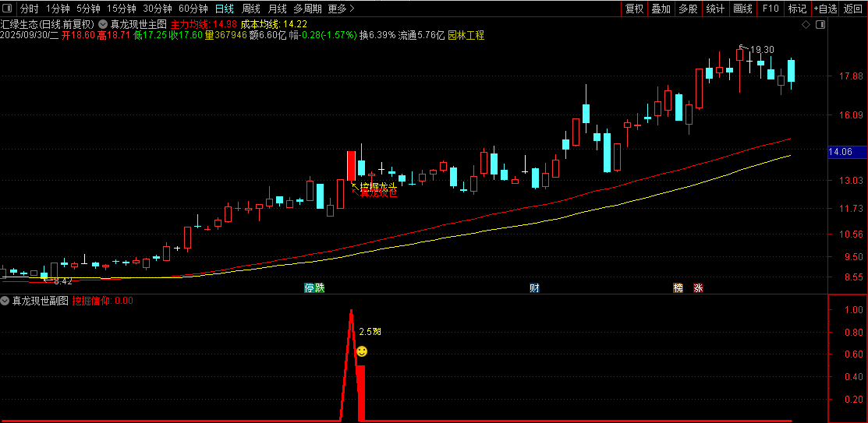Click the diamond marker icon near top right
Image resolution: width=868 pixels, height=423 pixels.
[806, 24]
